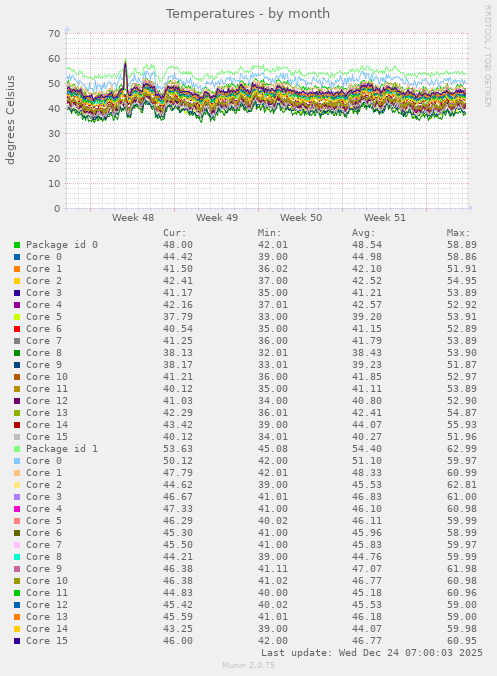The width and height of the screenshot is (497, 676).
Task: Click the green Package id 0 legend swatch
Action: click(x=17, y=245)
